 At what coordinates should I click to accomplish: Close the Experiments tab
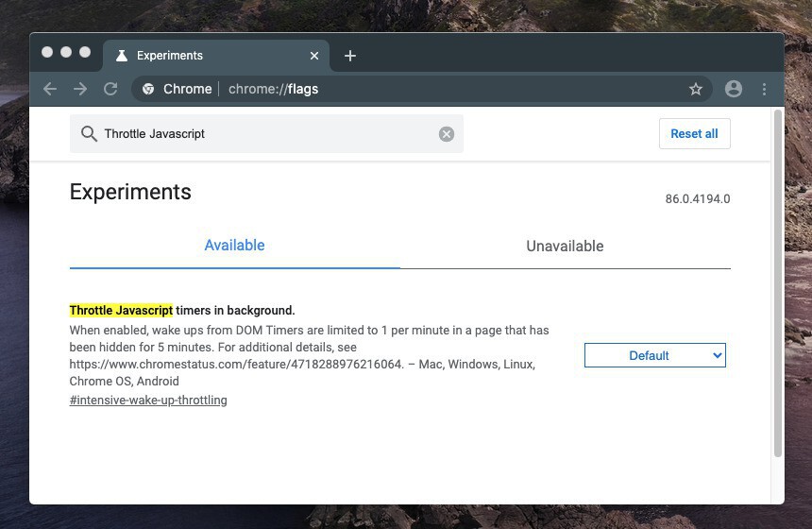tap(314, 56)
